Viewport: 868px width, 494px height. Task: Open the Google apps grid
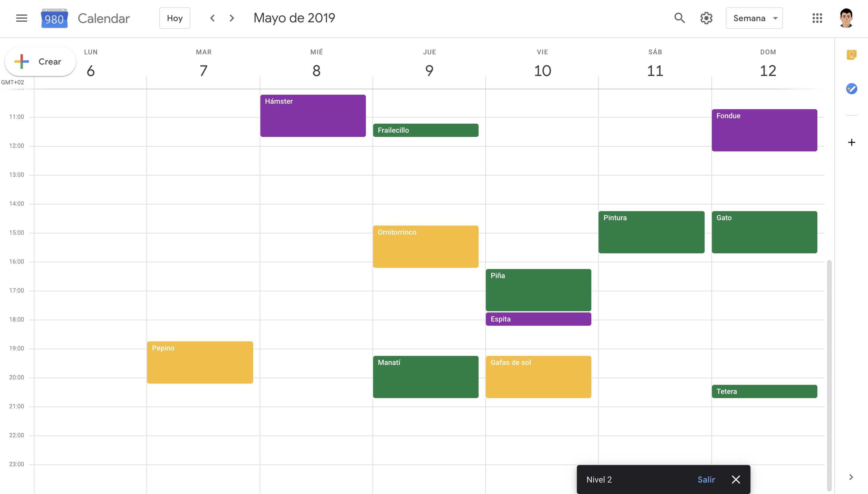point(817,18)
